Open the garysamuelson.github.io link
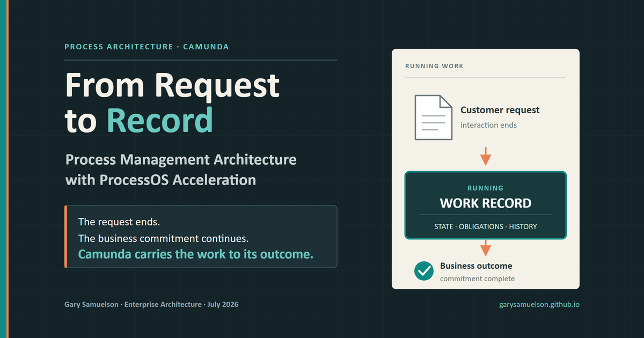Viewport: 644px width, 338px height. pos(539,304)
